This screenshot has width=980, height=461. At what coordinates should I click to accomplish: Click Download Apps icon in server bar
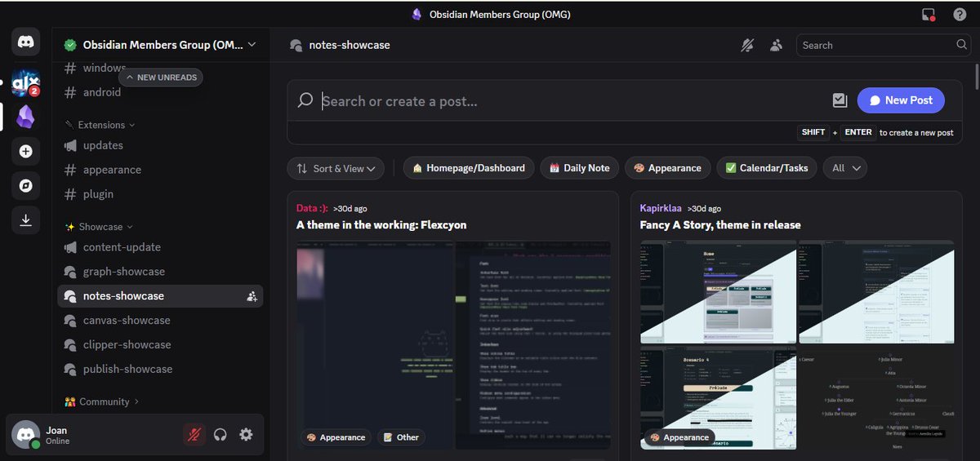(x=25, y=220)
